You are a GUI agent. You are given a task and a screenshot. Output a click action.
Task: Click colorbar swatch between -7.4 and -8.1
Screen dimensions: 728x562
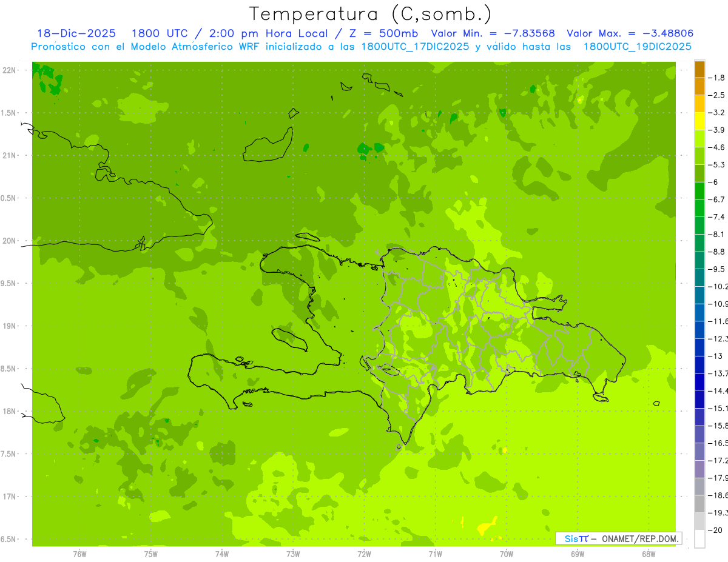click(699, 226)
